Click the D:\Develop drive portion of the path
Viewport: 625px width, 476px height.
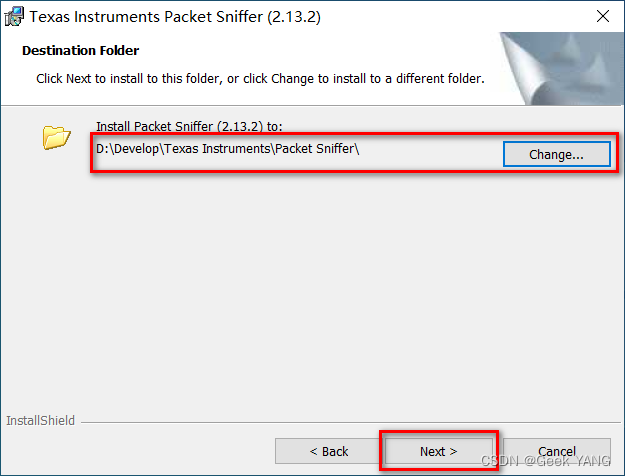pyautogui.click(x=125, y=150)
